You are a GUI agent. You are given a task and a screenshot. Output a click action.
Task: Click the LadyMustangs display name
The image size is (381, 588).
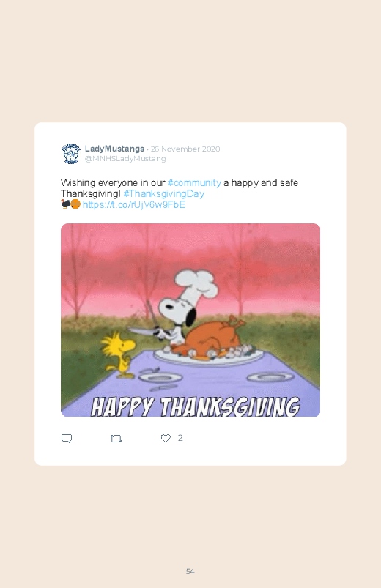(x=114, y=149)
